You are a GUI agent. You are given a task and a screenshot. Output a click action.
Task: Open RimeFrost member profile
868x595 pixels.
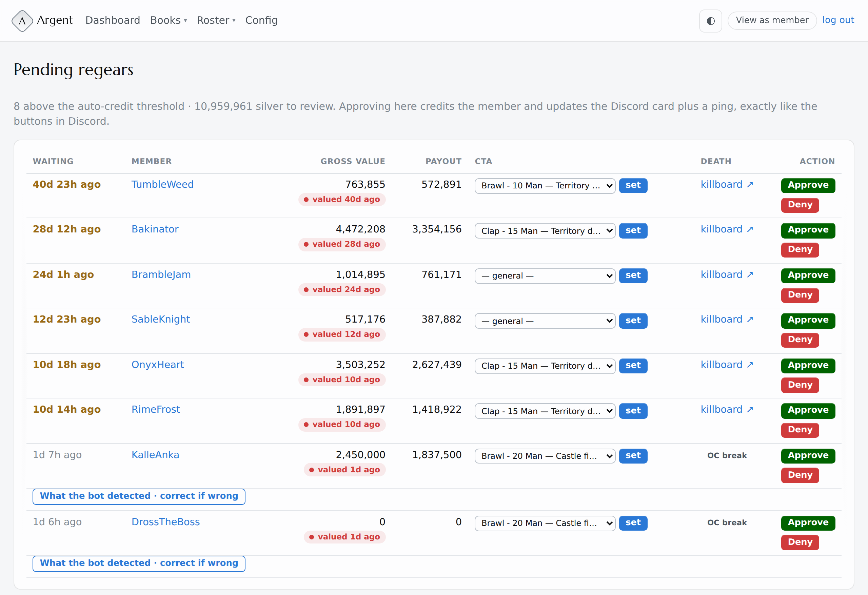point(156,409)
